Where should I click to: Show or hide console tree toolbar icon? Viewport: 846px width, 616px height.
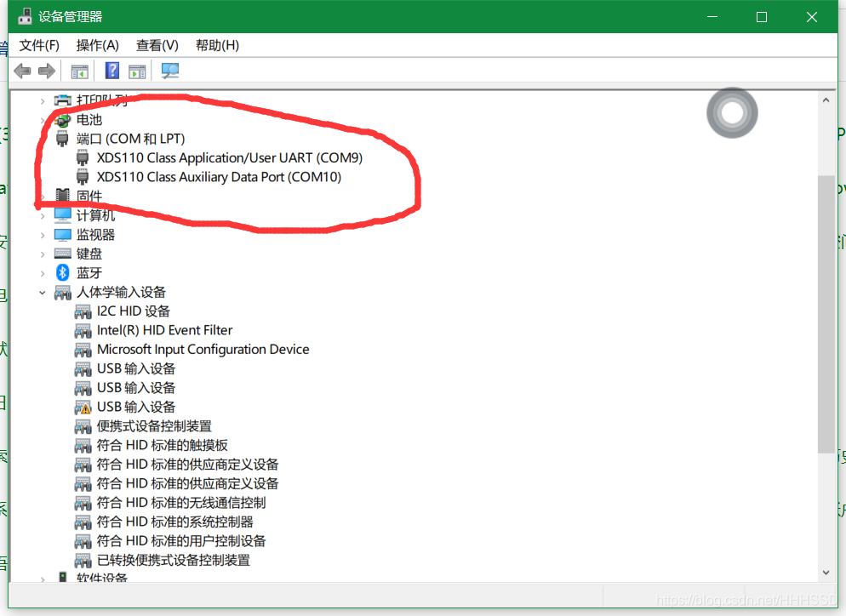79,71
